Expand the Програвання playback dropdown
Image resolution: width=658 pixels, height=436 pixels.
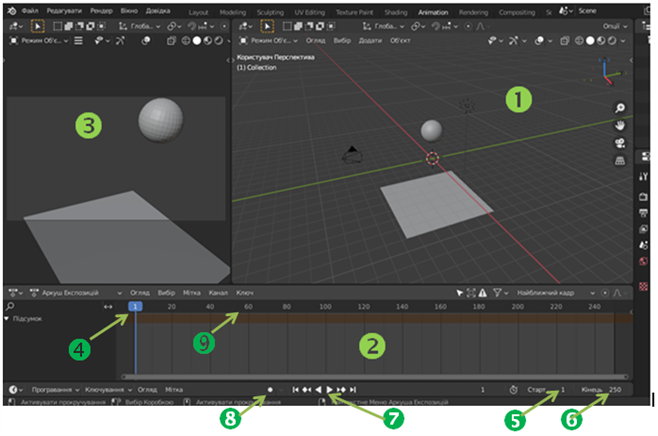click(55, 389)
